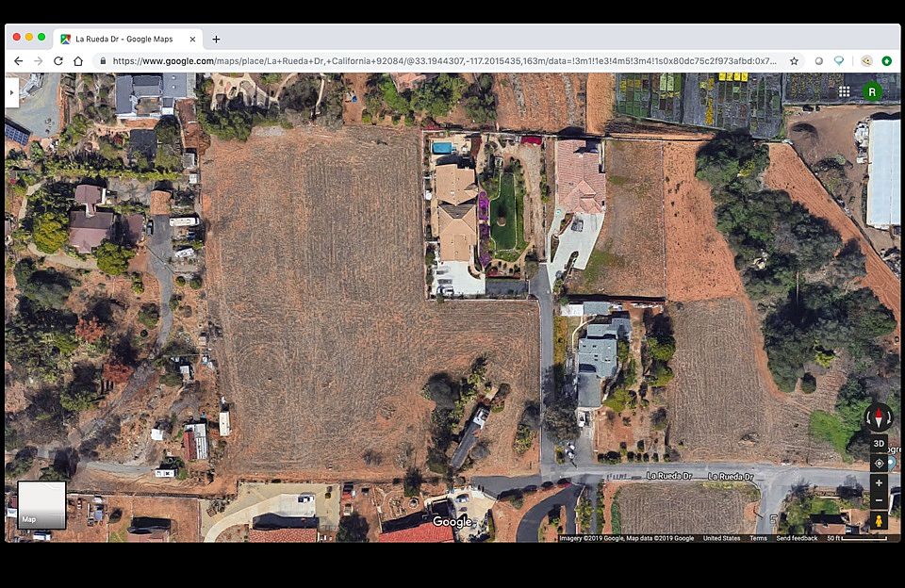Show your current location

pos(879,463)
